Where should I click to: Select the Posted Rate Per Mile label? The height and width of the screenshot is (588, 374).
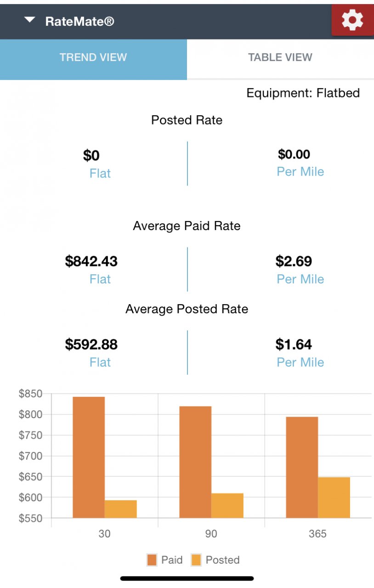click(x=300, y=172)
